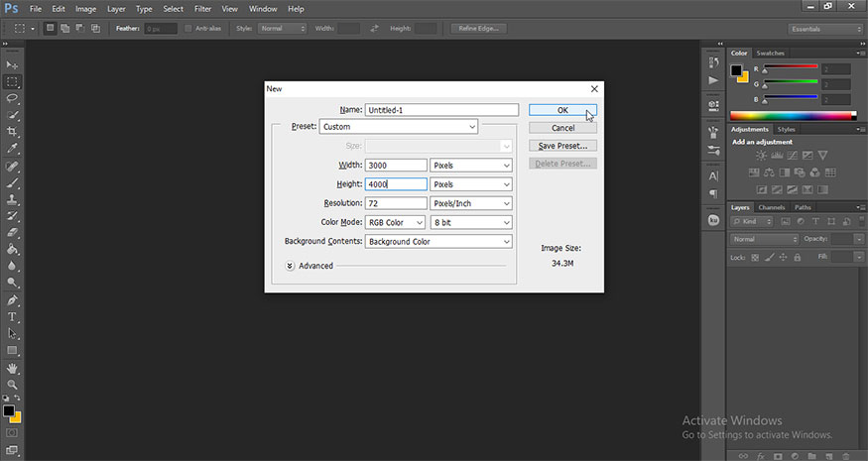This screenshot has height=461, width=868.
Task: Select the Lasso tool
Action: coord(12,98)
